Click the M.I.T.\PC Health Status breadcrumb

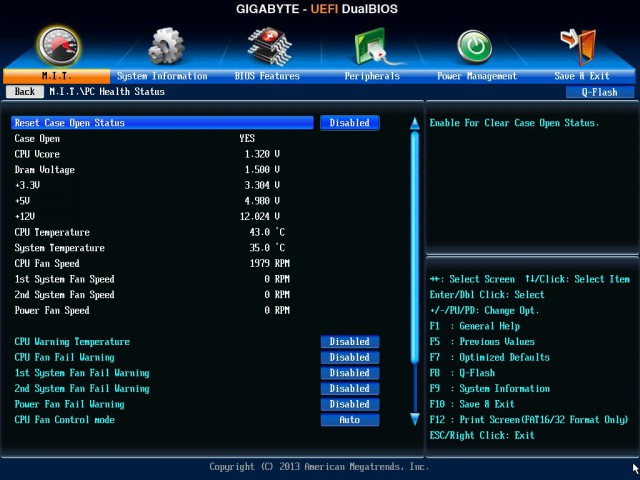coord(107,91)
